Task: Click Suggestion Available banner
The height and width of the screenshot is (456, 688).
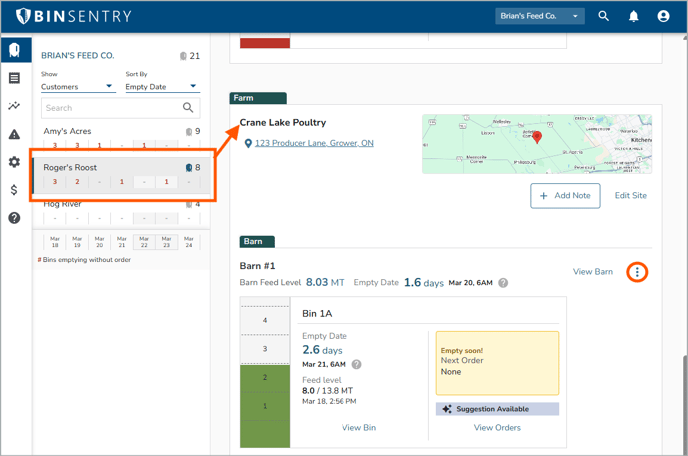Action: pos(497,409)
